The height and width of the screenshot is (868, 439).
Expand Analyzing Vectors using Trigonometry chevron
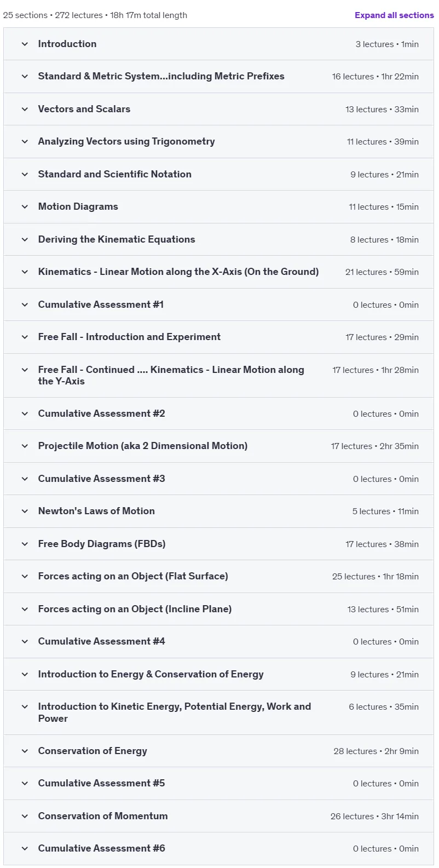(x=25, y=141)
